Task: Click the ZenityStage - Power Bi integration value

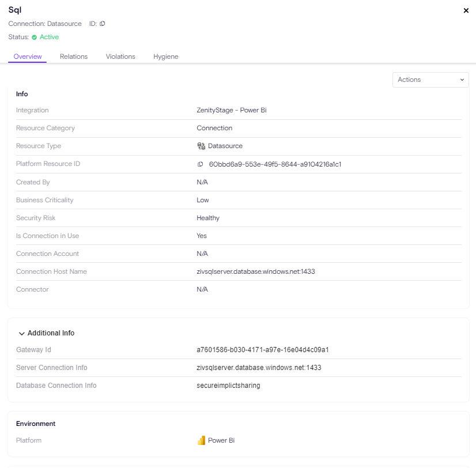Action: coord(231,110)
